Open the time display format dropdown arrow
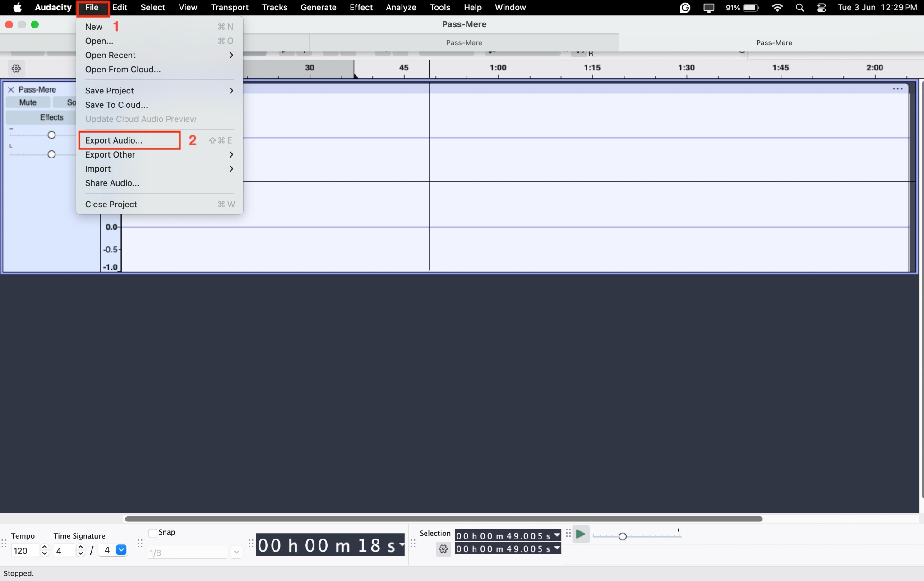Image resolution: width=924 pixels, height=581 pixels. (x=401, y=545)
